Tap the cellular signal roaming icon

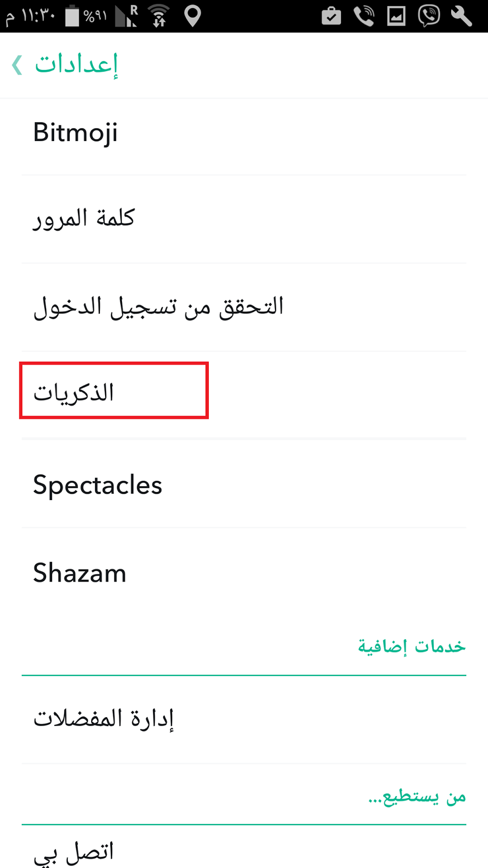coord(127,16)
